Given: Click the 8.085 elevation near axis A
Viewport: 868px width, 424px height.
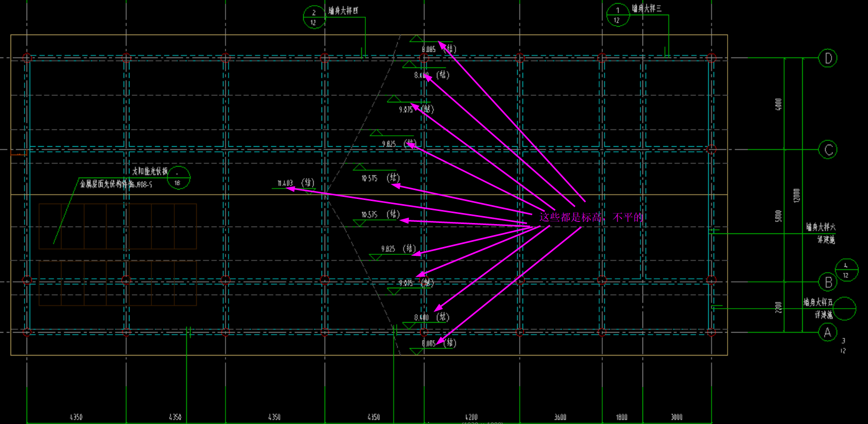Looking at the screenshot, I should pos(429,343).
